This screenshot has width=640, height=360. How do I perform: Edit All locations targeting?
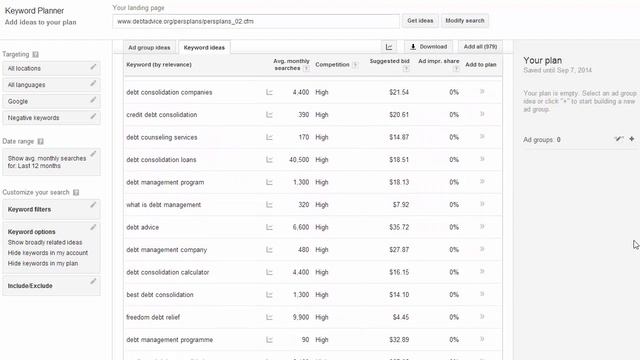click(x=93, y=67)
